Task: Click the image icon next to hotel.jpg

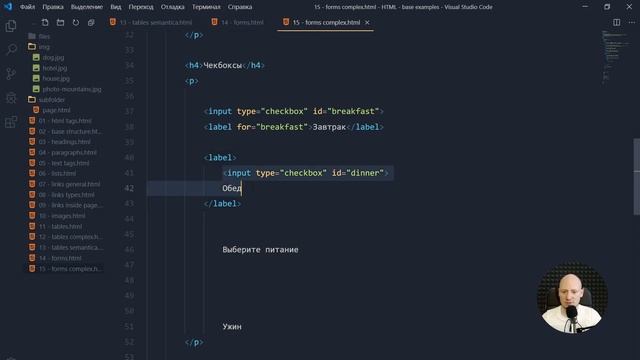Action: (36, 68)
